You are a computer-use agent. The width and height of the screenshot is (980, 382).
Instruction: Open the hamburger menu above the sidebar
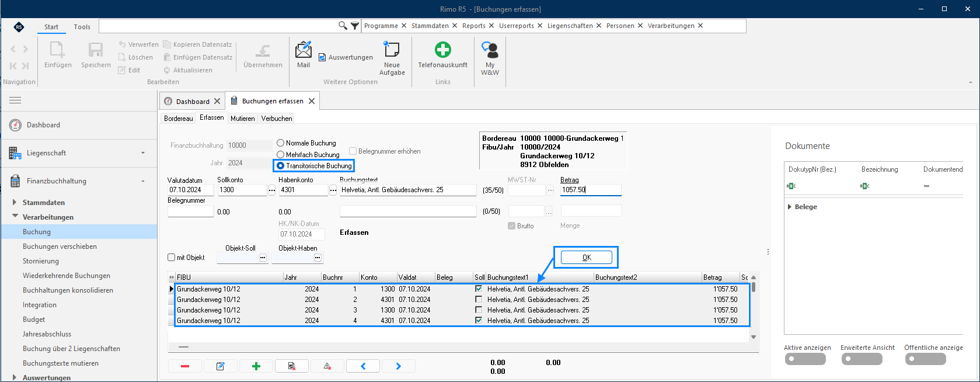pos(15,100)
